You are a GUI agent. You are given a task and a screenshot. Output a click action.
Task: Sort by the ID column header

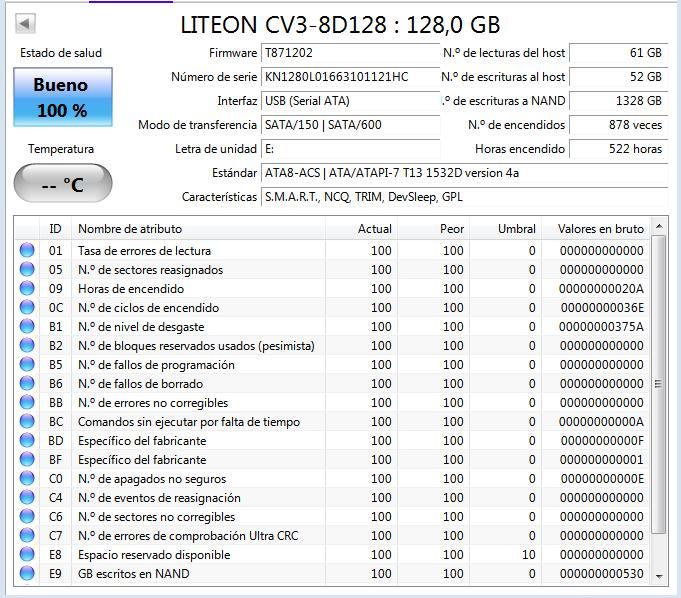pos(56,228)
